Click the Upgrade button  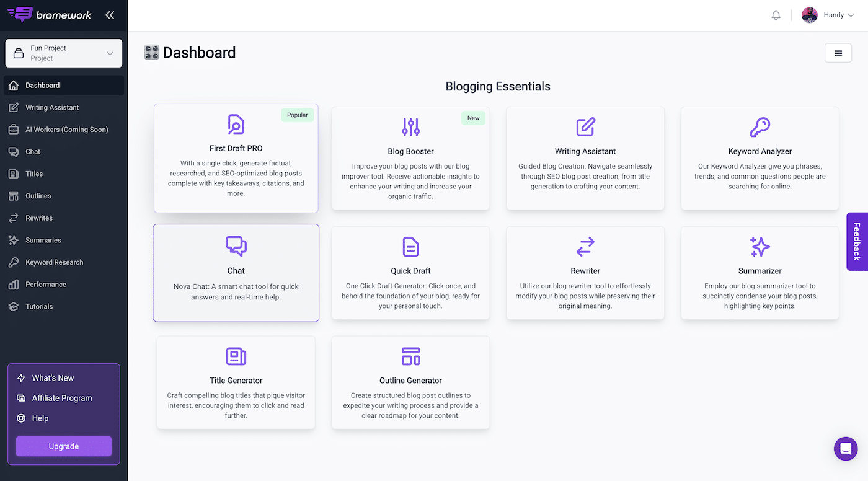coord(64,446)
